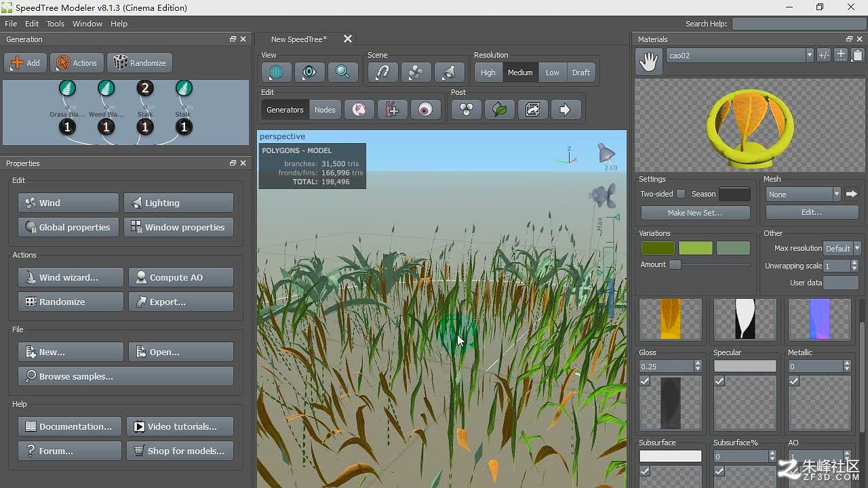This screenshot has width=868, height=488.
Task: Click the Global properties button
Action: (68, 227)
